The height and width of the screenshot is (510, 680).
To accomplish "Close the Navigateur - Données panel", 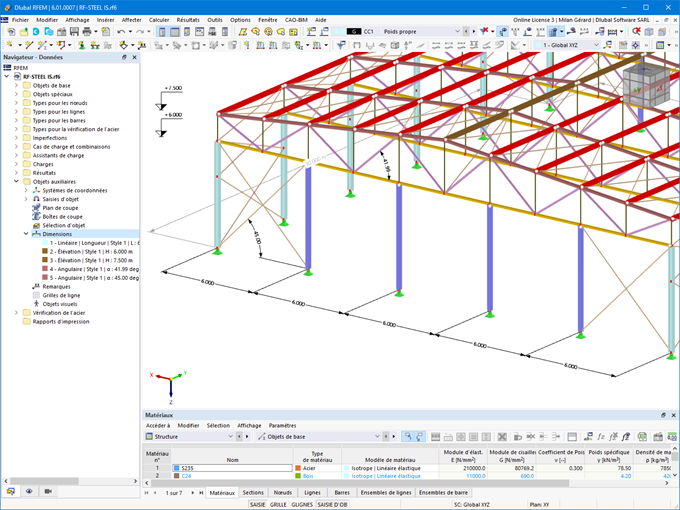I will pos(134,57).
